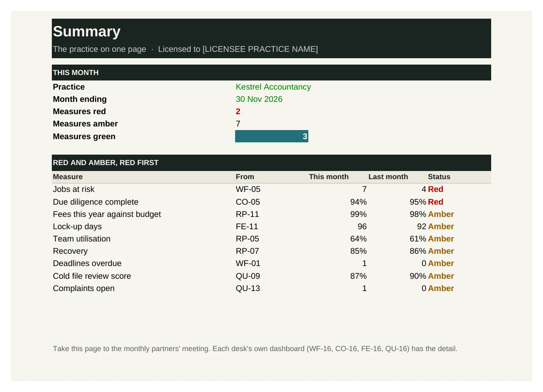
Task: Click the Red status for Jobs at risk
Action: tap(436, 190)
